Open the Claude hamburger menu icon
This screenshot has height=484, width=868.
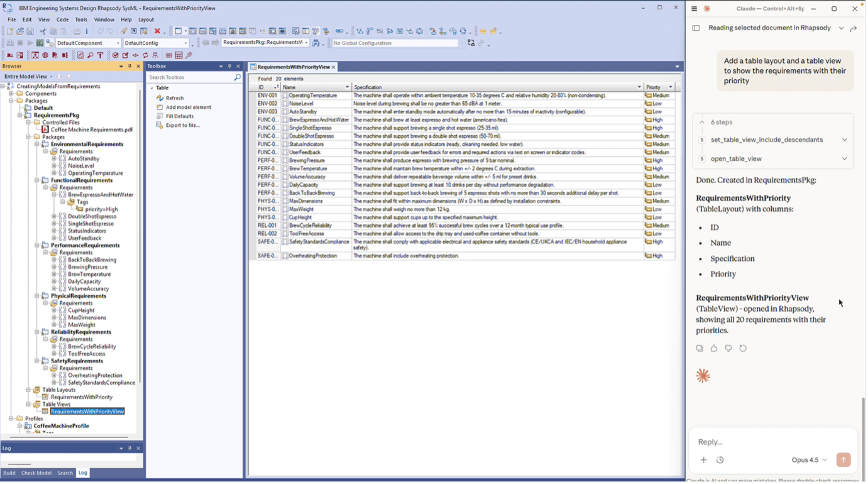point(694,9)
